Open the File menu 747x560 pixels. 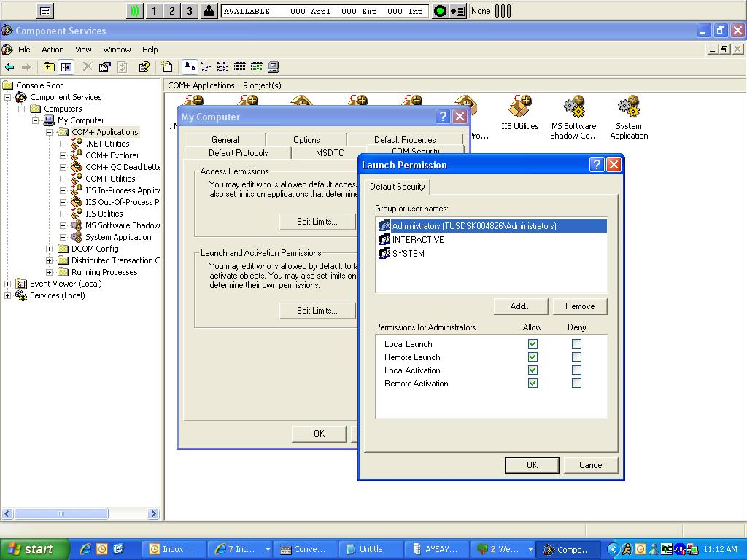click(x=24, y=50)
